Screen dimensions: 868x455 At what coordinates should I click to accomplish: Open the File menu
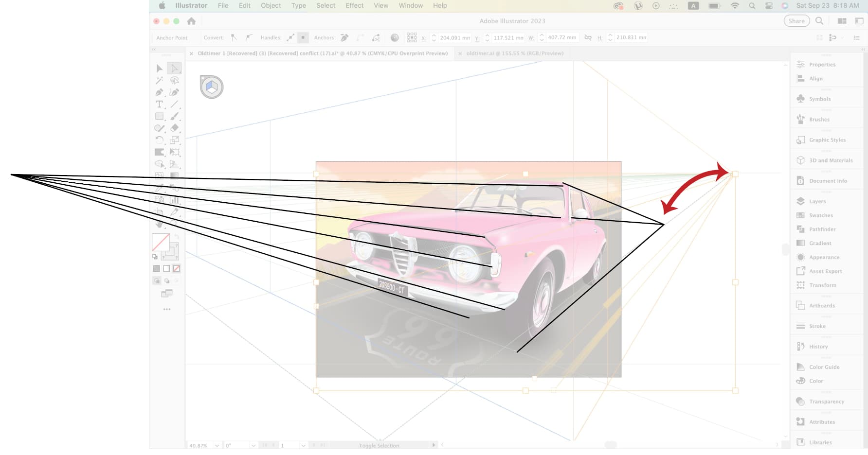point(223,5)
